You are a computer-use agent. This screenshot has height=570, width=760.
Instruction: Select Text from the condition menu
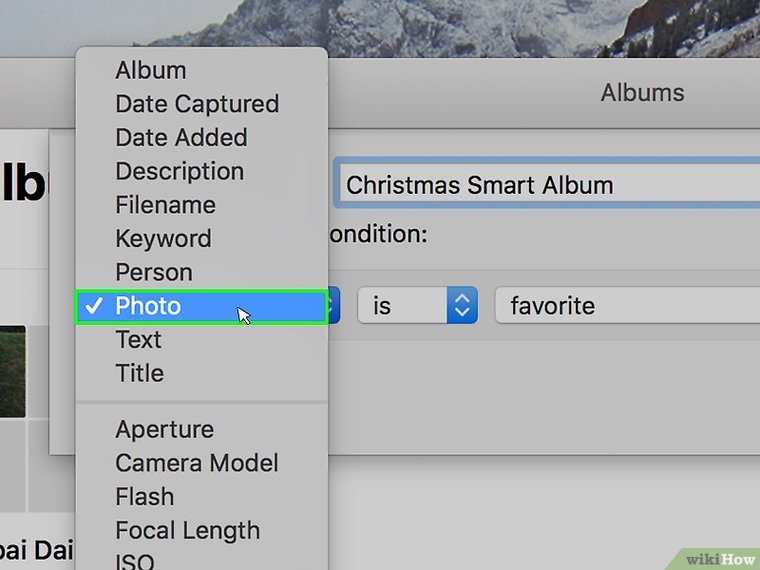[x=138, y=340]
